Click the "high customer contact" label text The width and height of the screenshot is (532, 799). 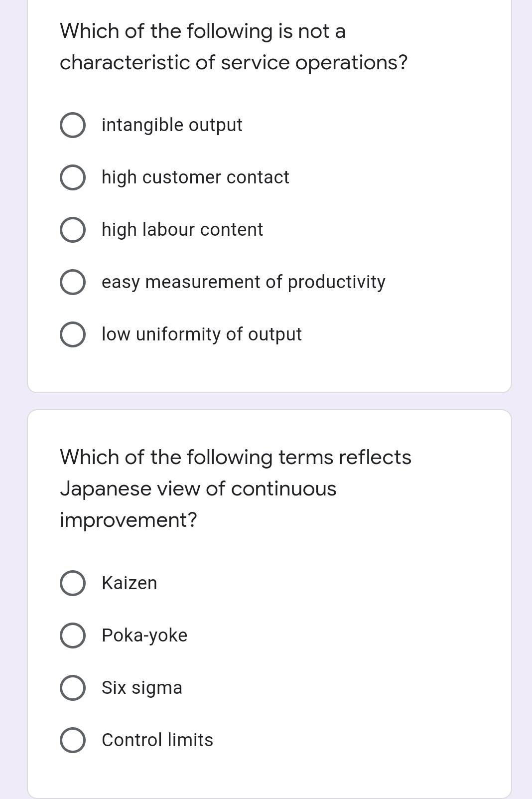(195, 177)
